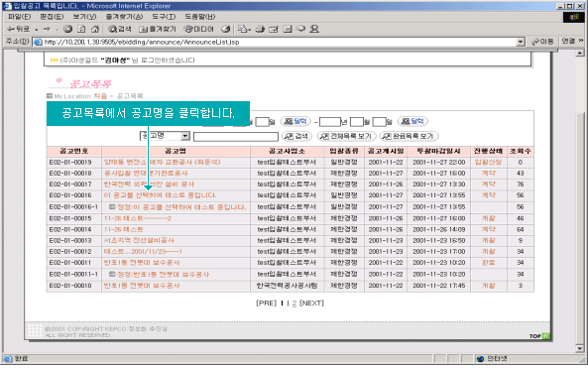Viewport: 588px width, 369px height.
Task: Open the announcement link in row E02-01-00010
Action: tap(142, 286)
